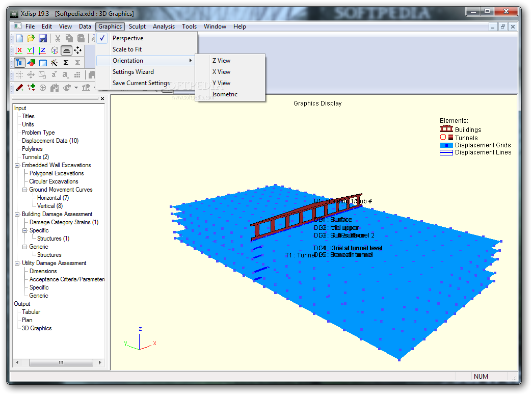This screenshot has height=395, width=532.
Task: Collapse Generic node under Building Damage Assessment
Action: coord(25,247)
